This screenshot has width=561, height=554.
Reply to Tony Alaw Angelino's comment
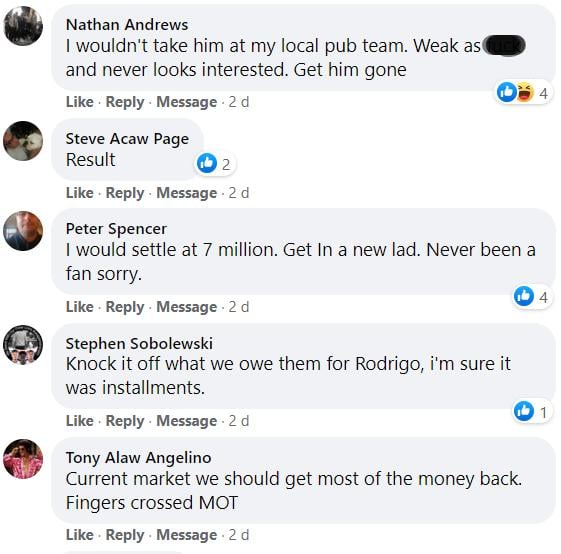pos(125,535)
